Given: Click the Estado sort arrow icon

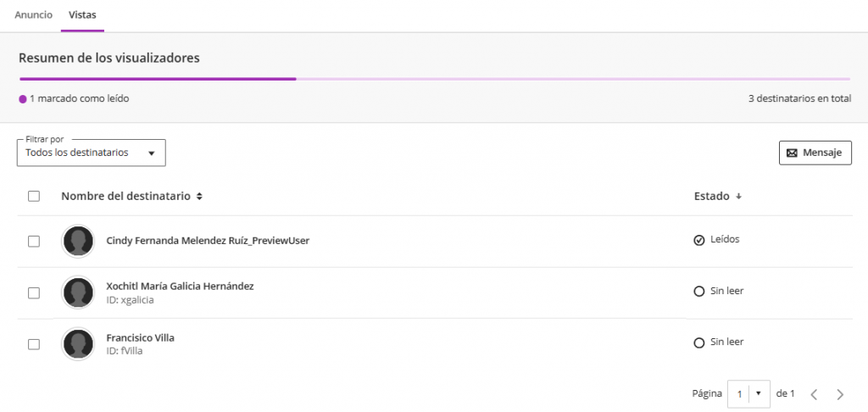Looking at the screenshot, I should tap(738, 197).
